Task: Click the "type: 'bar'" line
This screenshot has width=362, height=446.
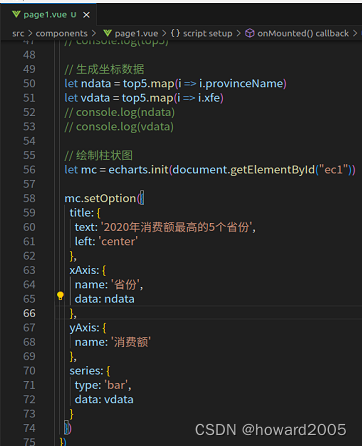Action: (x=103, y=385)
